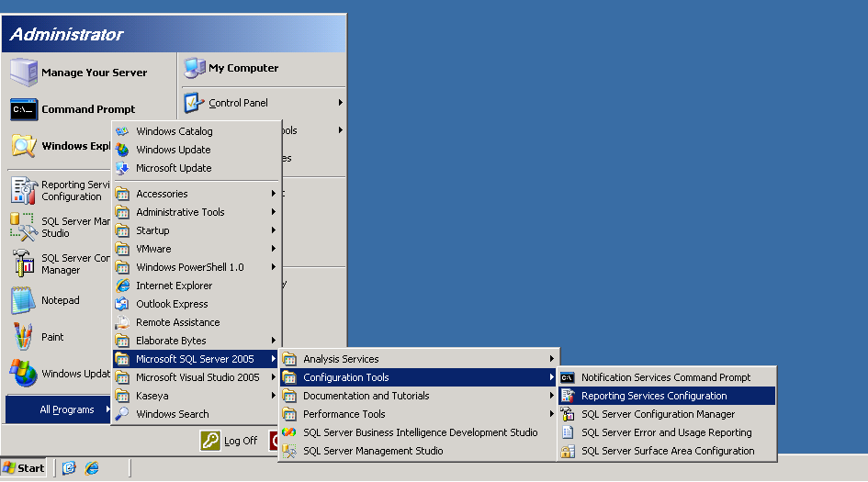Image resolution: width=868 pixels, height=482 pixels.
Task: Expand the Performance Tools submenu arrow
Action: 552,414
